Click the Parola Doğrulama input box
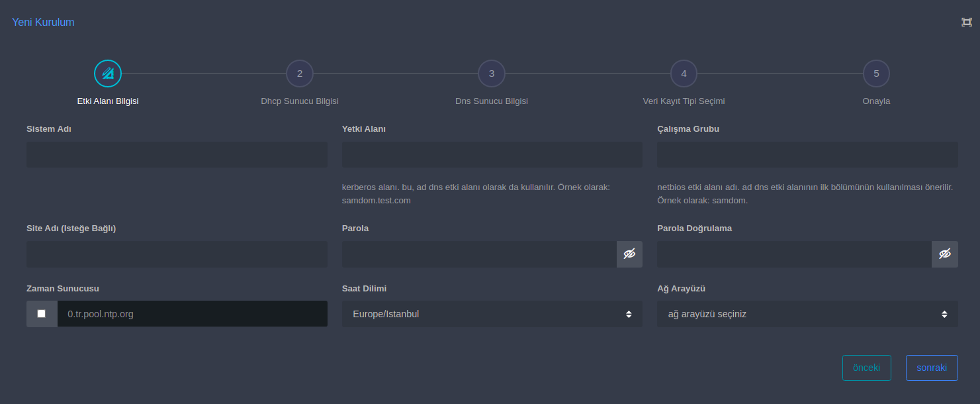 793,254
